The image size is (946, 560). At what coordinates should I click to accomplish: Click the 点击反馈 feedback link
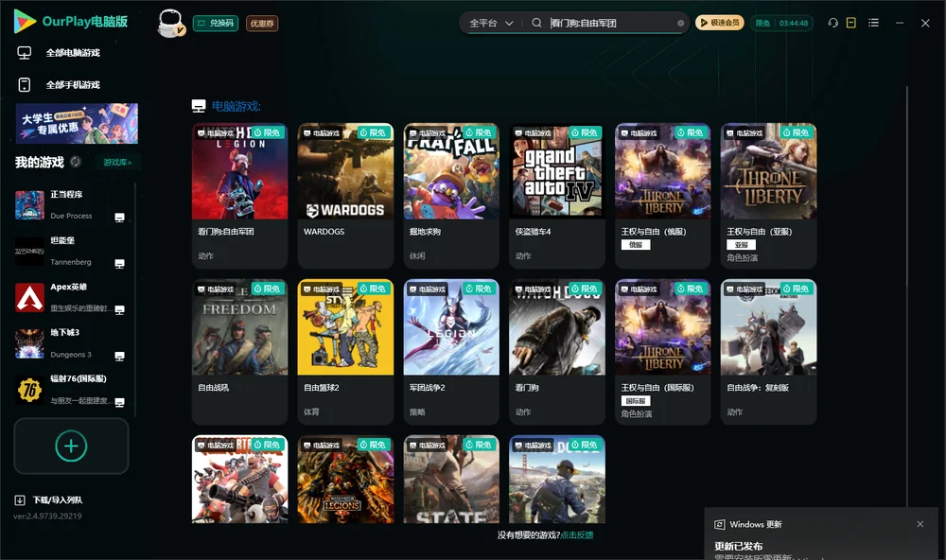coord(577,534)
